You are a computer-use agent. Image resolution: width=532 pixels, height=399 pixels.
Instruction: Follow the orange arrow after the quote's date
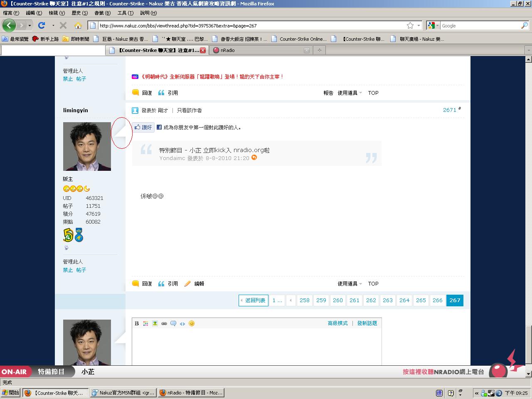point(254,158)
